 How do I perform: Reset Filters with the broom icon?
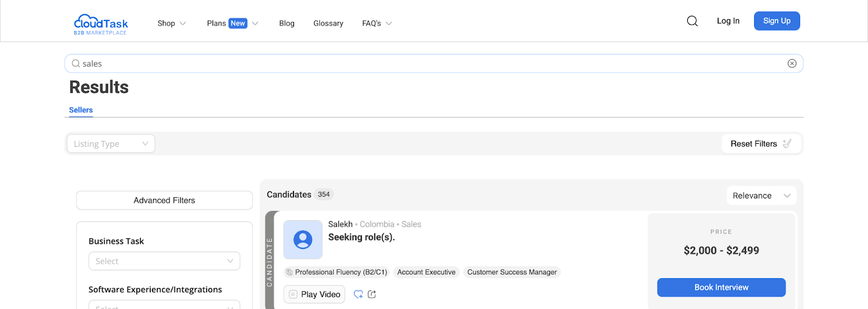tap(761, 144)
